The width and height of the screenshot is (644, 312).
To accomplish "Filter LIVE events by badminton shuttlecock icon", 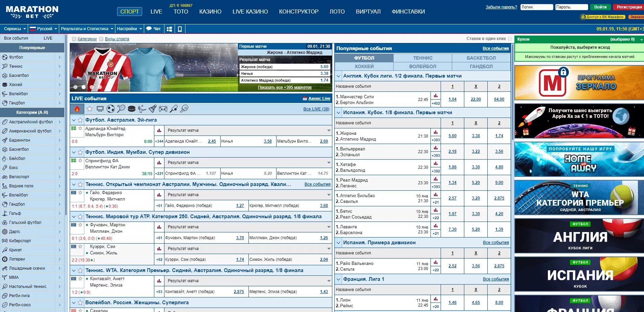I will [x=153, y=109].
